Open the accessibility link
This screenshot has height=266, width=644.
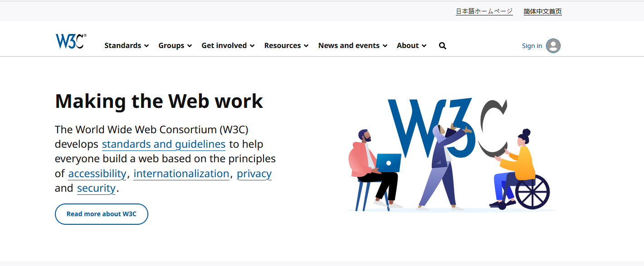[97, 174]
